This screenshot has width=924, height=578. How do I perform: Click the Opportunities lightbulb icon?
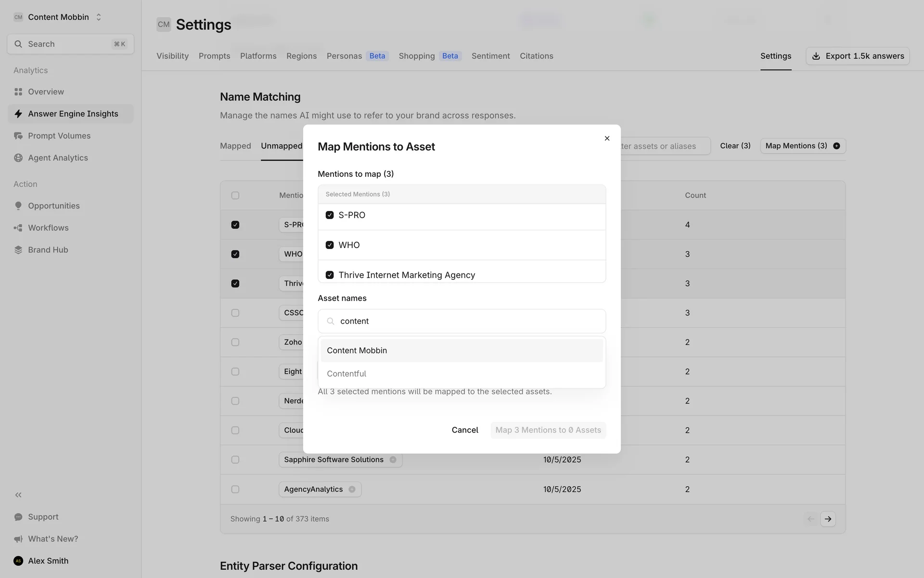pos(18,206)
